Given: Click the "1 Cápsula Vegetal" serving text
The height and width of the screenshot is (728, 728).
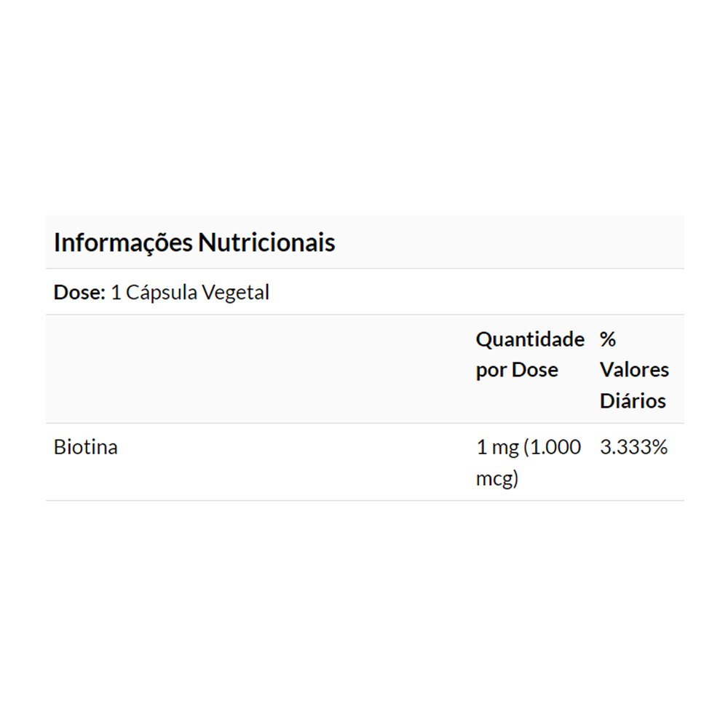Looking at the screenshot, I should point(190,293).
